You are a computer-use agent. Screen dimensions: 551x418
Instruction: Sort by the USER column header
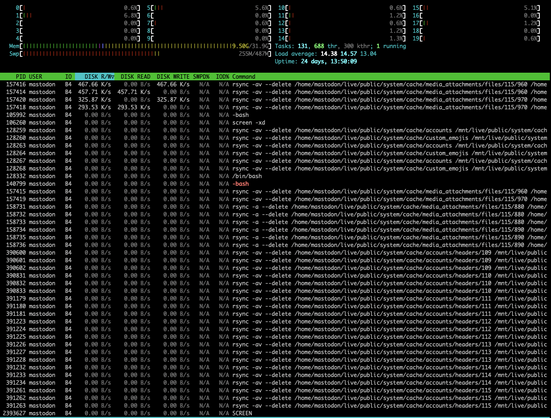point(35,77)
